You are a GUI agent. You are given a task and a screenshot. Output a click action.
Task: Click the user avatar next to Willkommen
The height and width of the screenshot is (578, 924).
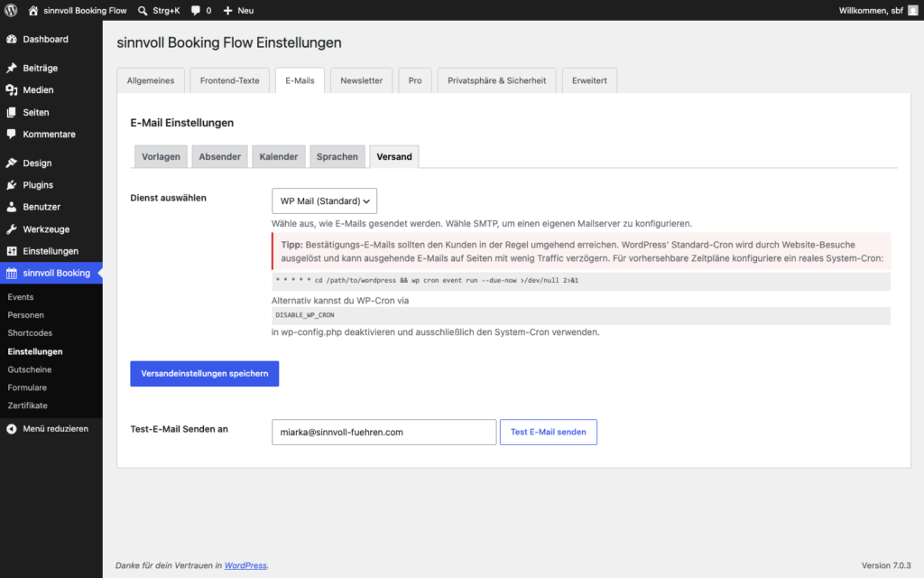tap(913, 11)
